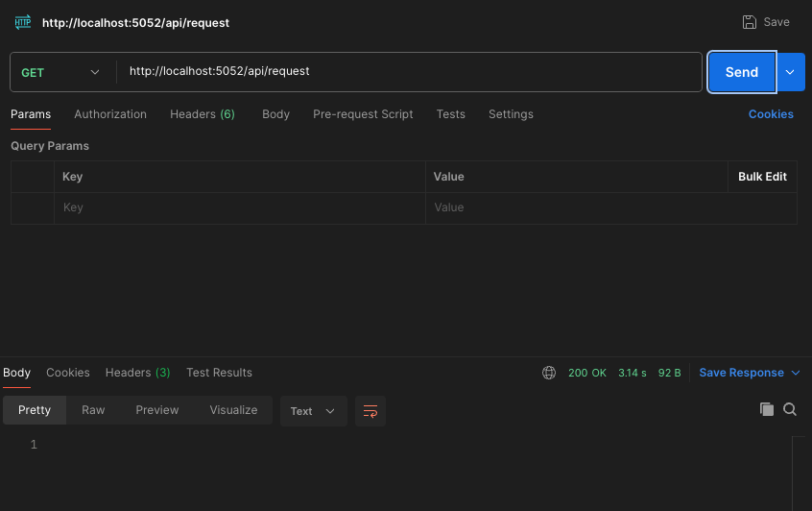Click the Save floppy disk icon
Viewport: 812px width, 511px height.
750,22
